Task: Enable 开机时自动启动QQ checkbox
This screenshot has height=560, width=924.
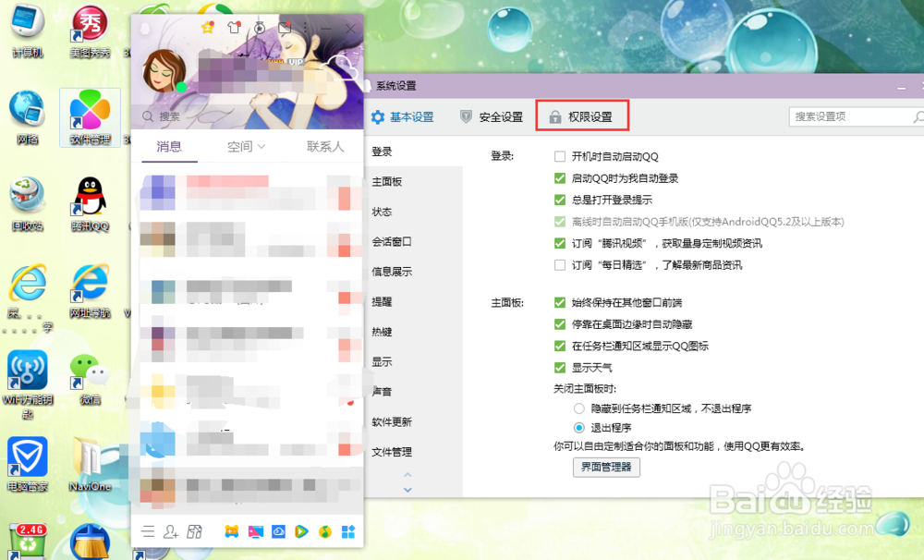Action: (x=560, y=156)
